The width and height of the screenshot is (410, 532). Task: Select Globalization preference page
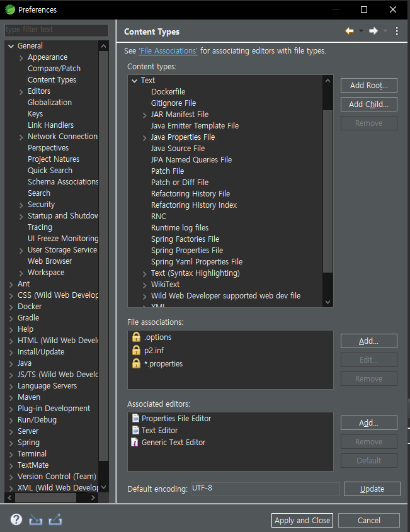pyautogui.click(x=50, y=103)
